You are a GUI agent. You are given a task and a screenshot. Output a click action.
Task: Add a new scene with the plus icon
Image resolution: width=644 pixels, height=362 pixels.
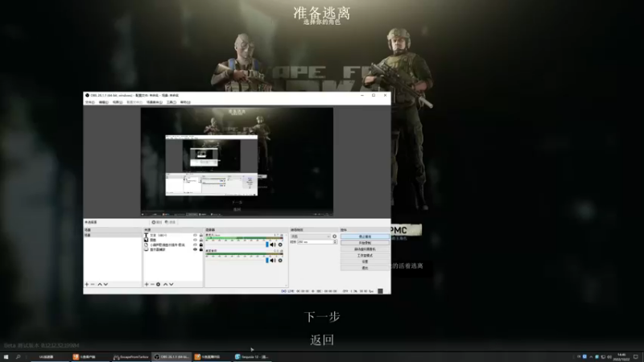(87, 284)
